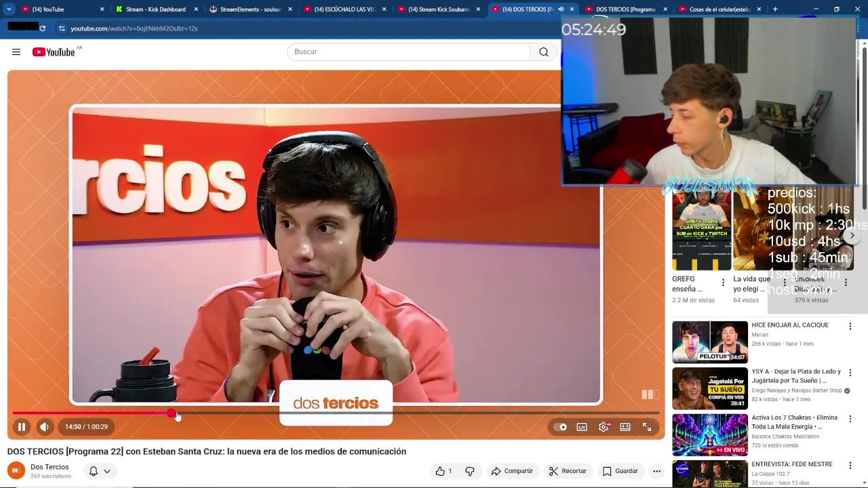
Task: Click the 14:50 / 1:00:29 time display
Action: [x=86, y=427]
